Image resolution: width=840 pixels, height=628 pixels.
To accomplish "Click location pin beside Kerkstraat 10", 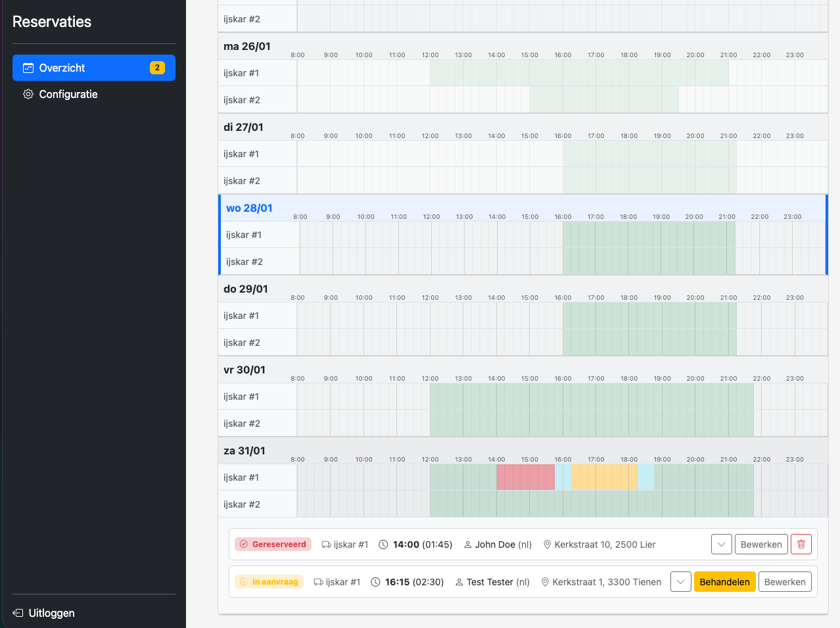I will (x=548, y=544).
